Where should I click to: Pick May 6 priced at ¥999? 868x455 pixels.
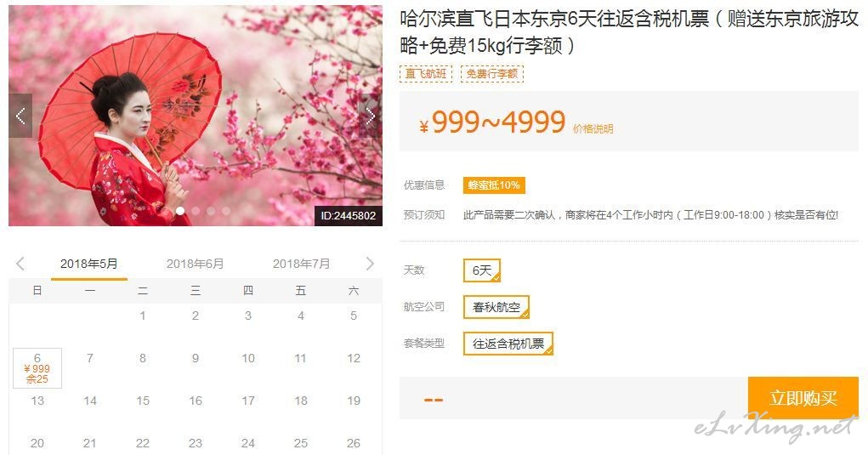pyautogui.click(x=37, y=368)
